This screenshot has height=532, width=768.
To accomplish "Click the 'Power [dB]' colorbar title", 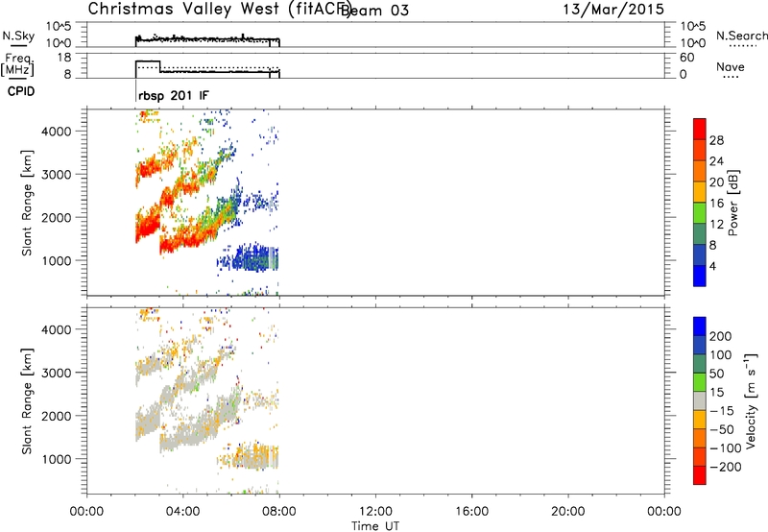I will [x=733, y=203].
